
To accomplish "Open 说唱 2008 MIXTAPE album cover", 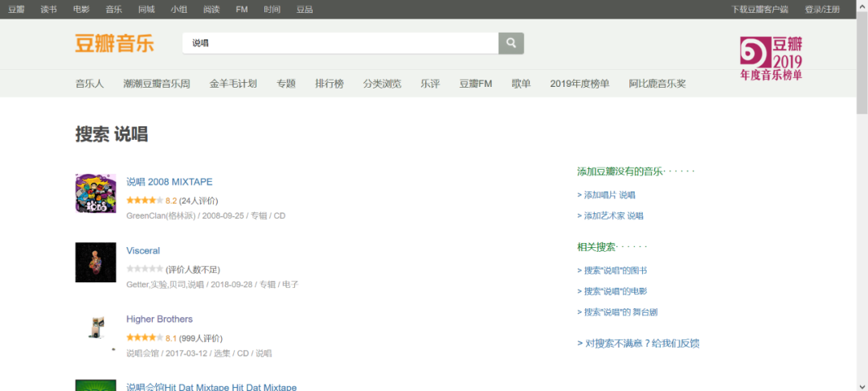I will 95,194.
